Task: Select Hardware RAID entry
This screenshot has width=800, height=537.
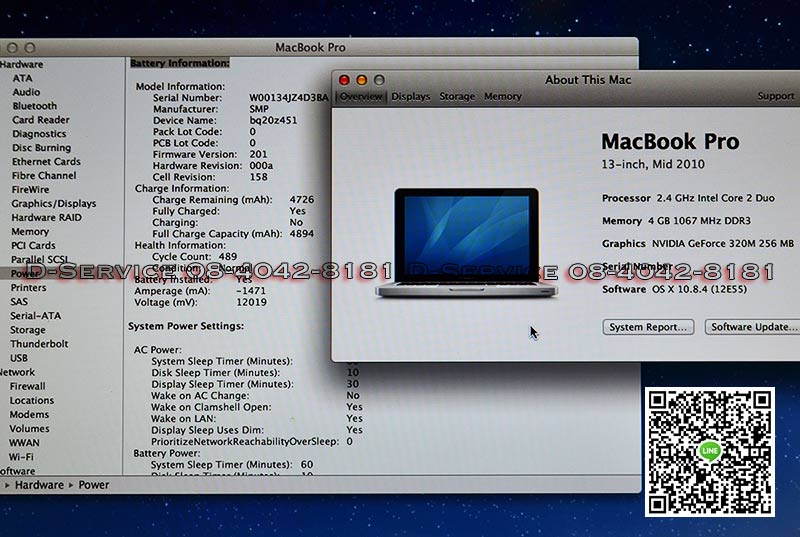Action: pyautogui.click(x=46, y=217)
